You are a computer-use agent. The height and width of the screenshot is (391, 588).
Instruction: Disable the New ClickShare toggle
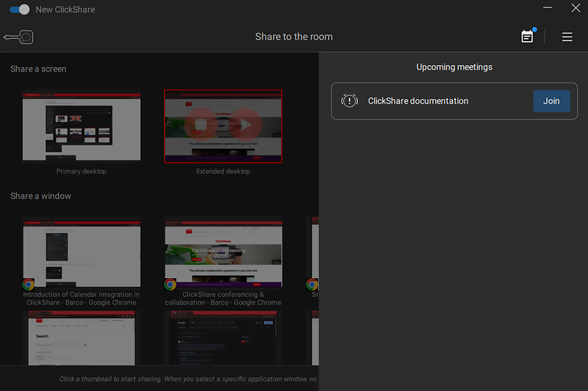point(19,9)
